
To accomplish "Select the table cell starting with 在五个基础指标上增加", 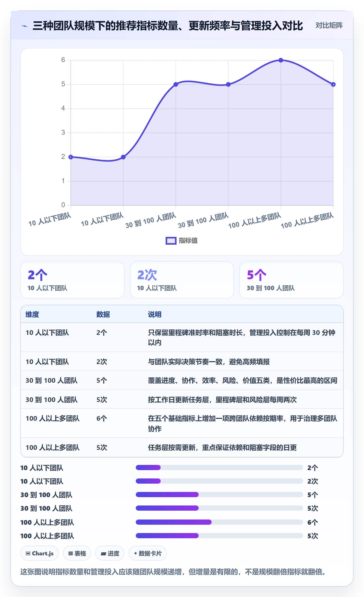I will tap(243, 423).
